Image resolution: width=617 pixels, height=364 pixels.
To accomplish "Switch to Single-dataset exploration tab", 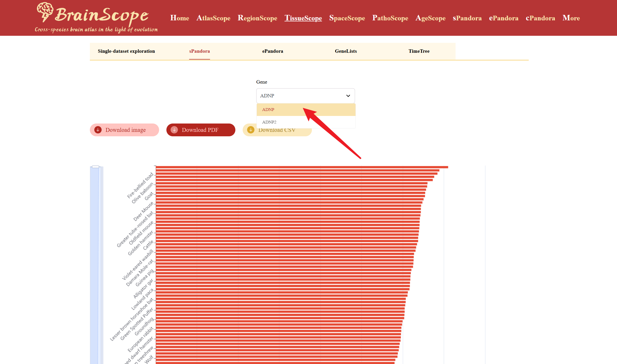I will (126, 51).
